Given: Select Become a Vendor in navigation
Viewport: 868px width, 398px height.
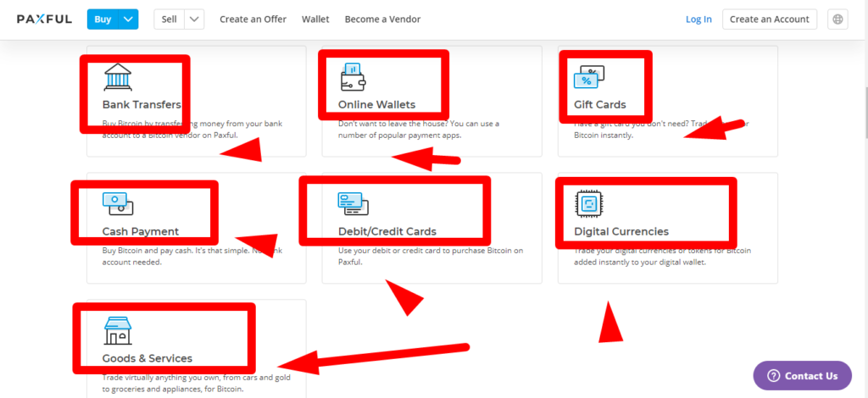Looking at the screenshot, I should 382,19.
